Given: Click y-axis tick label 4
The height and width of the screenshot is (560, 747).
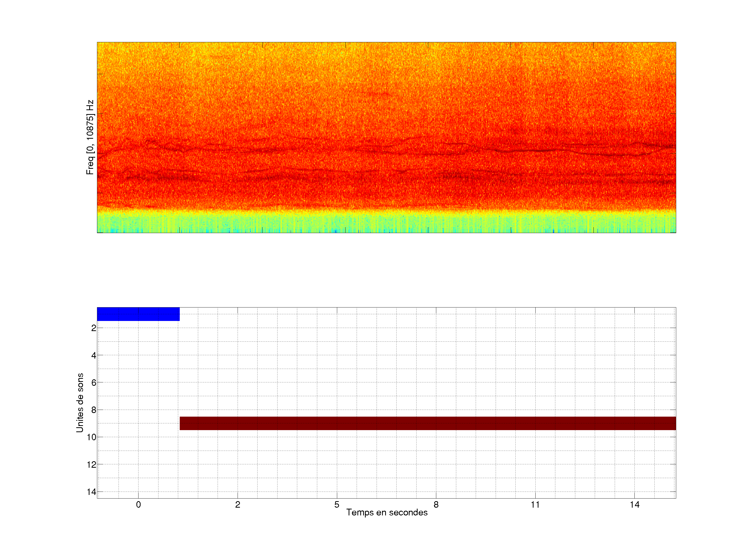Looking at the screenshot, I should (x=94, y=355).
